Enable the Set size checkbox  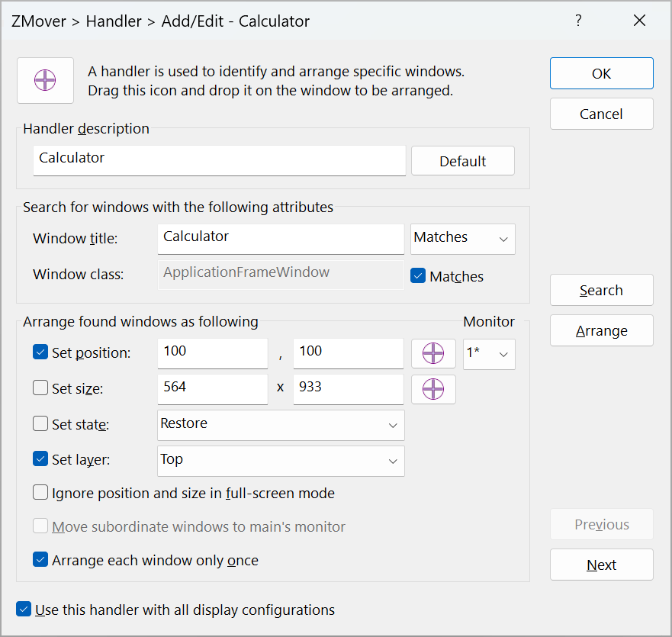[x=40, y=388]
